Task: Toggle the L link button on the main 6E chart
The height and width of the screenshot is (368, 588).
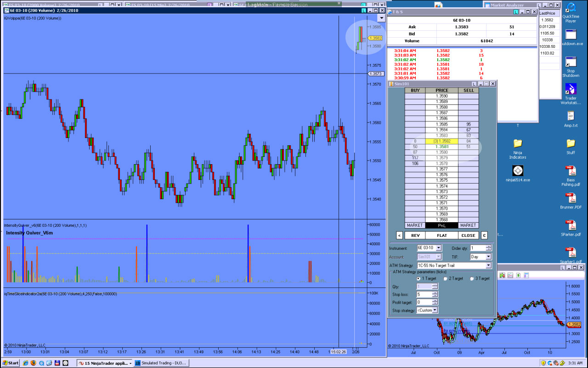Action: tap(363, 10)
